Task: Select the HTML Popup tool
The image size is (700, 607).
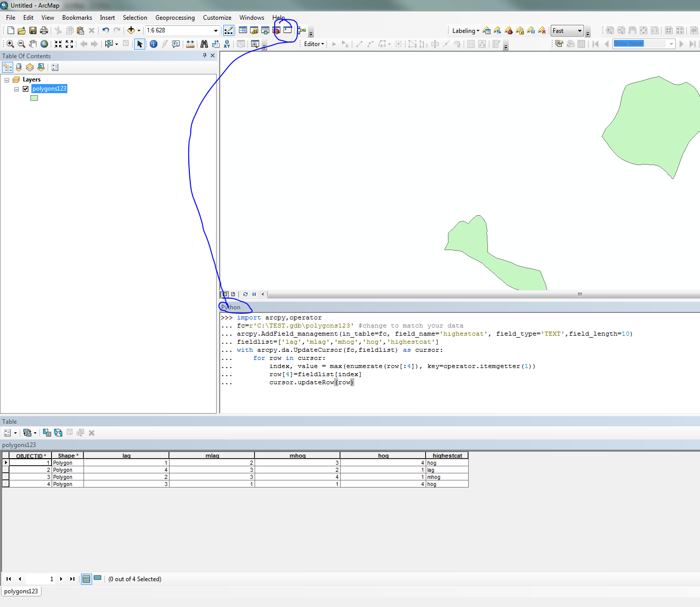Action: click(176, 44)
